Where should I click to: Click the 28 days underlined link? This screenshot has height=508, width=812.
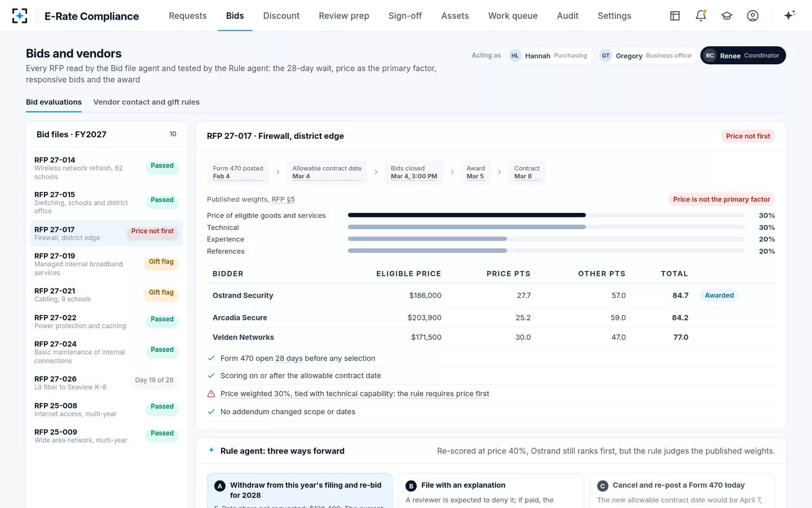[x=289, y=358]
